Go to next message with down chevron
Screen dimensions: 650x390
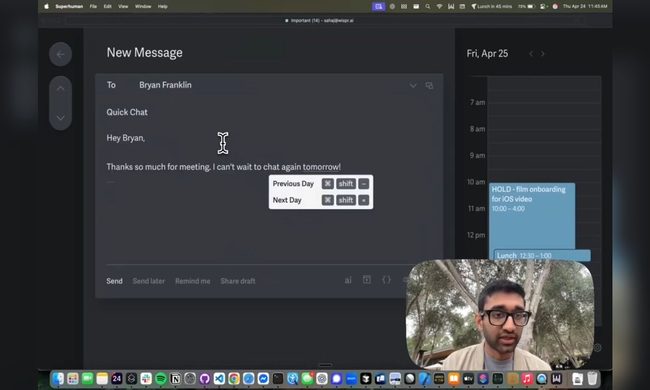coord(61,118)
